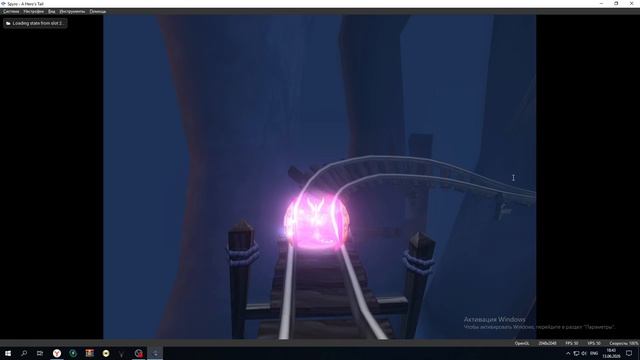640x360 pixels.
Task: Show hidden system tray icons
Action: [x=568, y=353]
